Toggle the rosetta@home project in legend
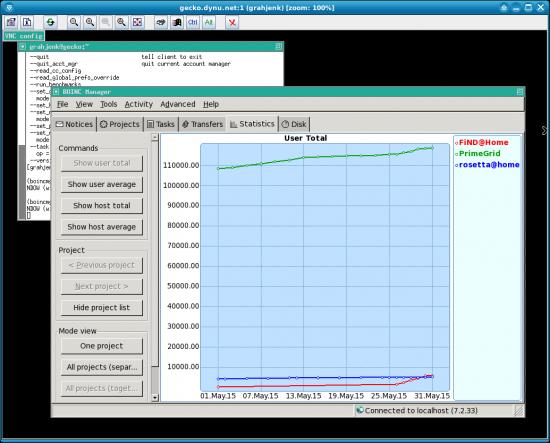 coord(487,165)
